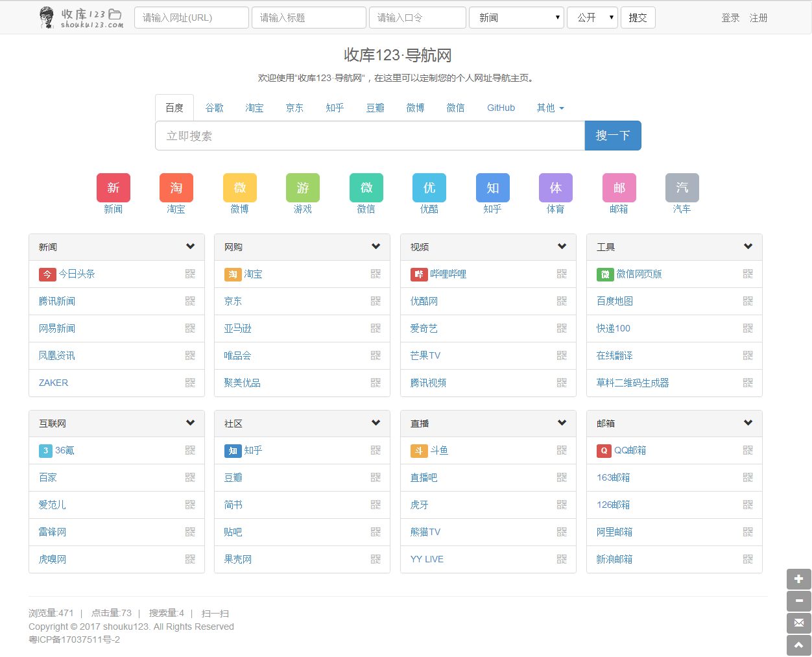Image resolution: width=812 pixels, height=657 pixels.
Task: Open the green 游戏 shortcut tile
Action: click(x=303, y=187)
